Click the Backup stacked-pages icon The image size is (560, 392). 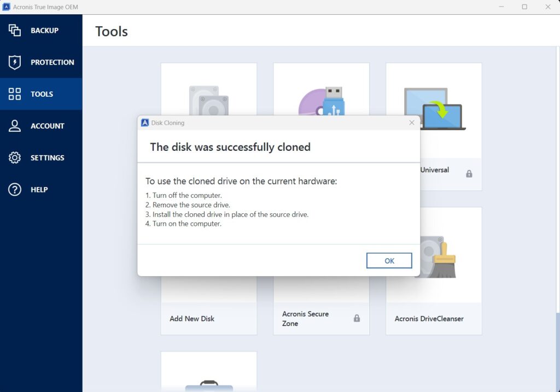(x=15, y=31)
